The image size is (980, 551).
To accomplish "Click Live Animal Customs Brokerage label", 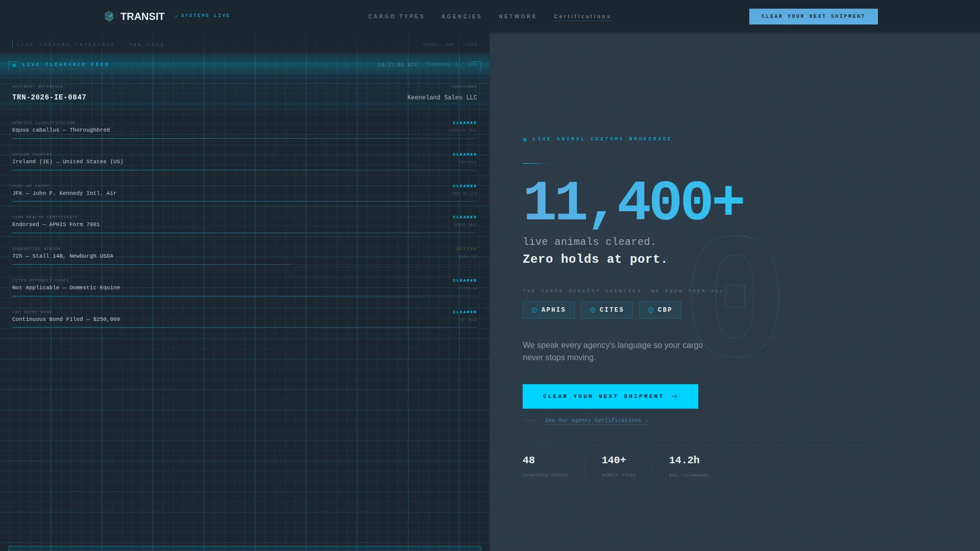I will 602,139.
